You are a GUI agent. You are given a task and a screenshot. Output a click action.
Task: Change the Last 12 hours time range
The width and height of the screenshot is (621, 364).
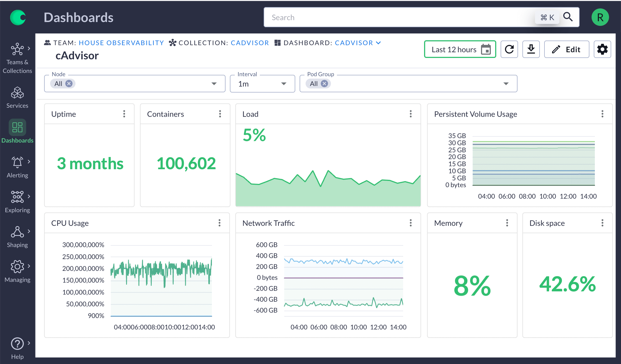coord(460,49)
